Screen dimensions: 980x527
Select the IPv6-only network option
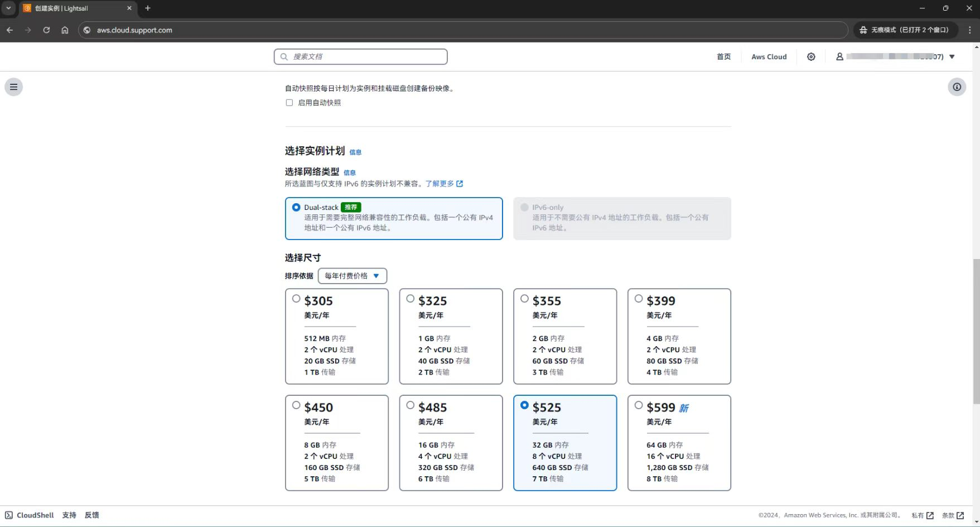click(x=524, y=207)
